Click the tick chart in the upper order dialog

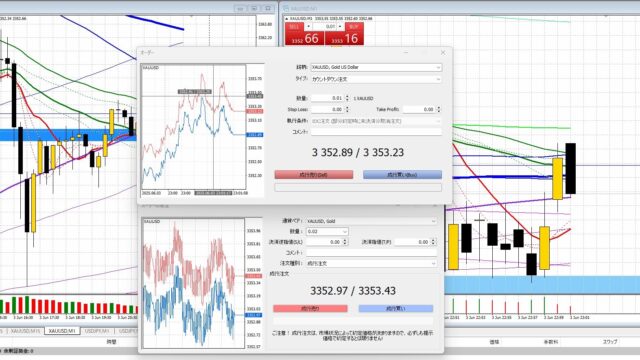click(x=193, y=127)
